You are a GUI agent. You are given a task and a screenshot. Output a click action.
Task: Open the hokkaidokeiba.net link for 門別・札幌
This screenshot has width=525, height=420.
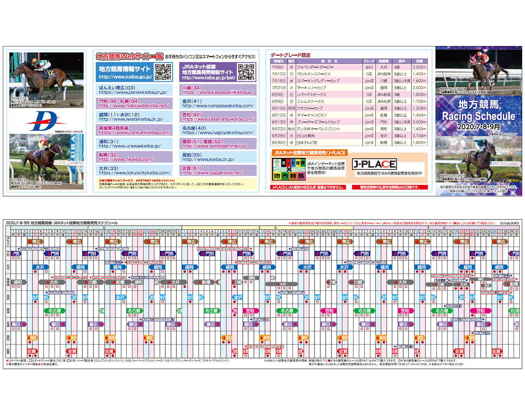[134, 105]
